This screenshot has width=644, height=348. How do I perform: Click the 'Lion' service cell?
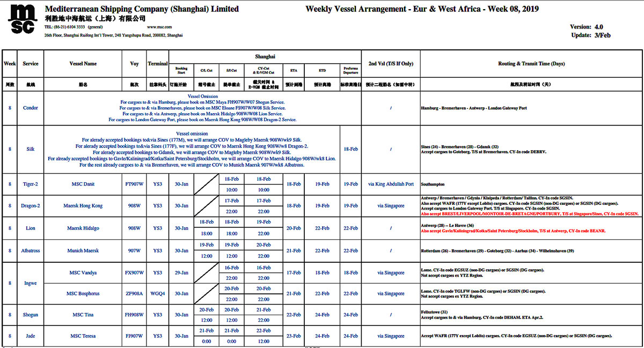coord(31,228)
